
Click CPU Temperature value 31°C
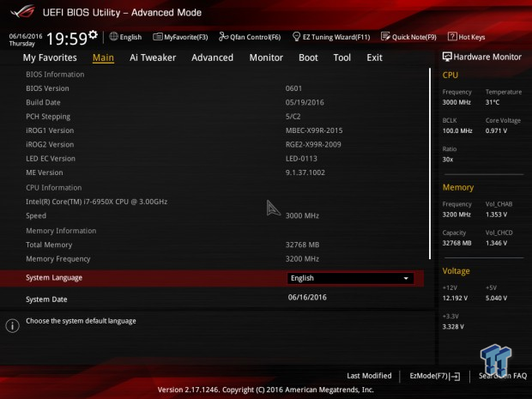tap(493, 102)
